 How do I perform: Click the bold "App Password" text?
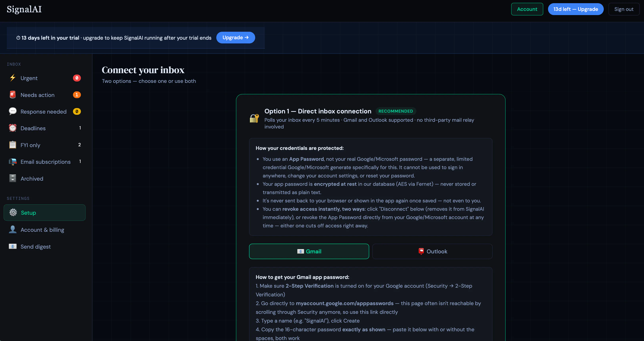pos(306,159)
